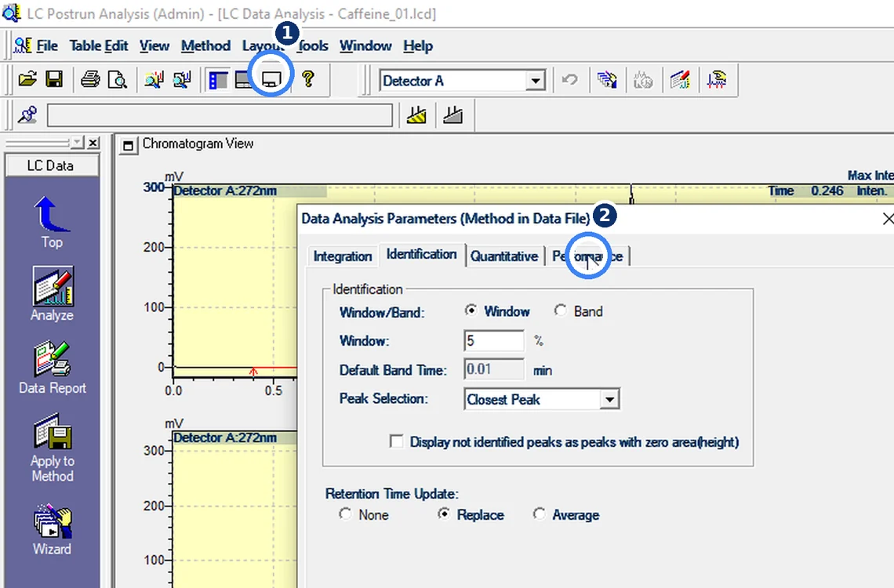Click the Default Band Time field
Viewport: 894px width, 588px height.
494,369
